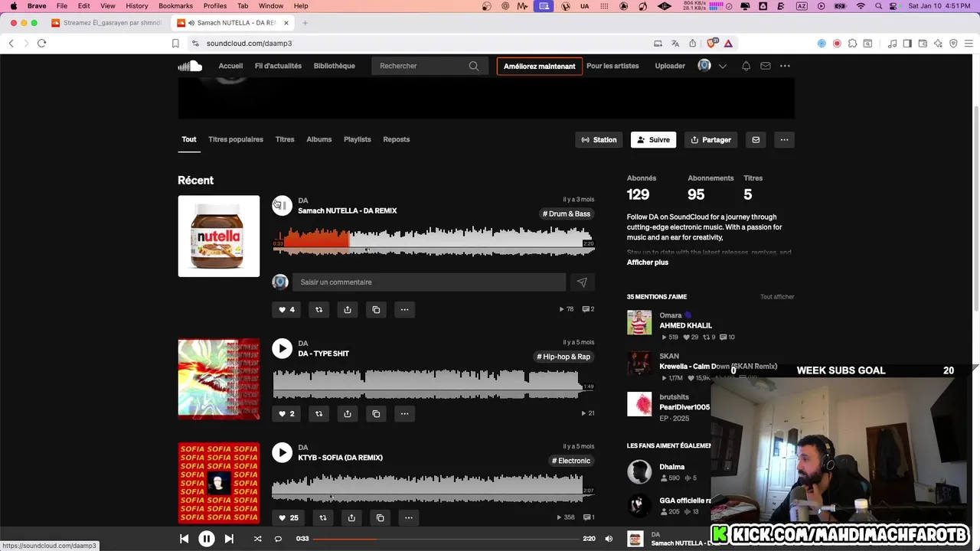
Task: Toggle repeat in the player bar
Action: pos(278,539)
